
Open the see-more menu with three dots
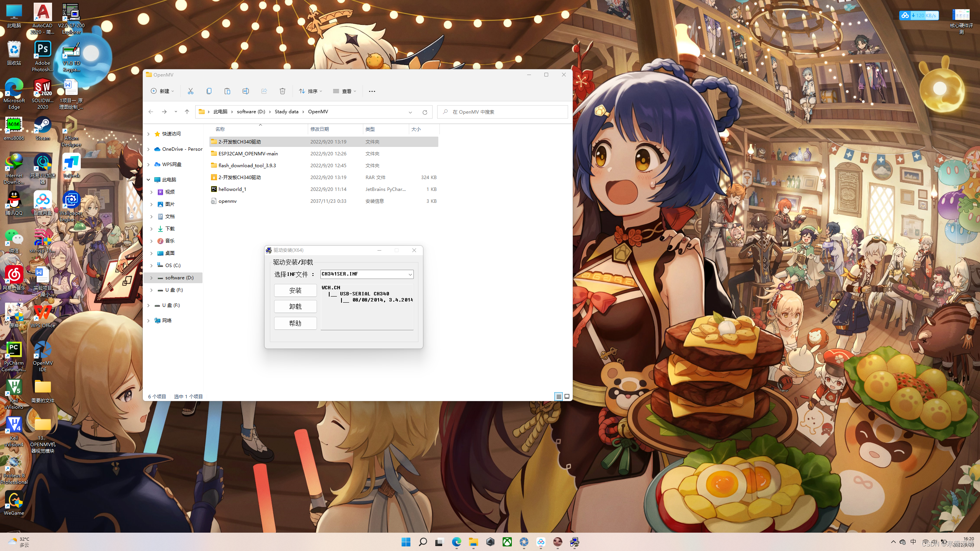click(371, 91)
